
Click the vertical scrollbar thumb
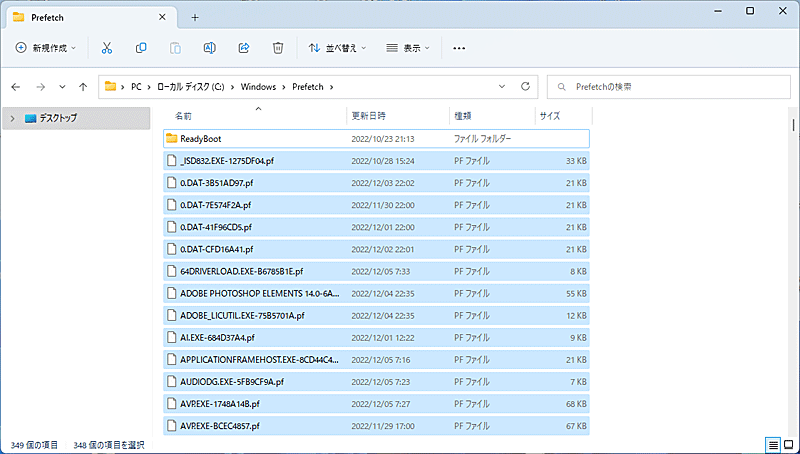coord(793,125)
